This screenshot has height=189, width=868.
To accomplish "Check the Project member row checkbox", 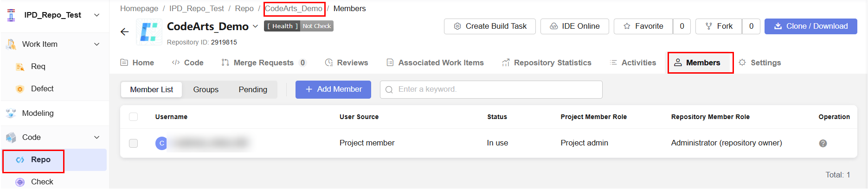I will [x=133, y=143].
